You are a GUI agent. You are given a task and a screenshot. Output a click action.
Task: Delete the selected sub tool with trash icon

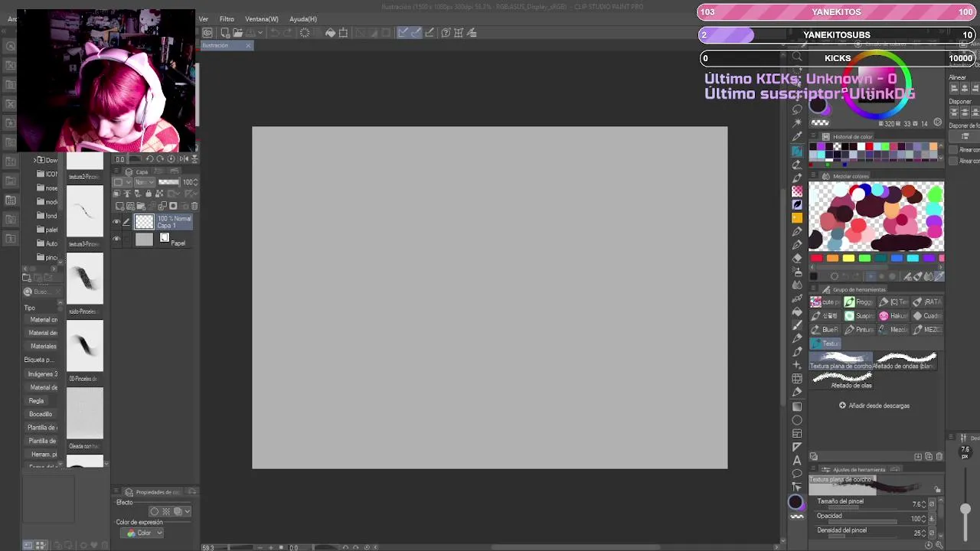point(939,457)
